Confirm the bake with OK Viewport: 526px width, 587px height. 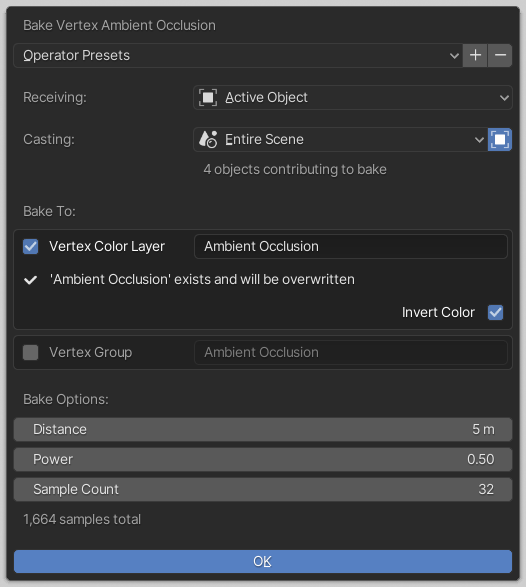[263, 562]
